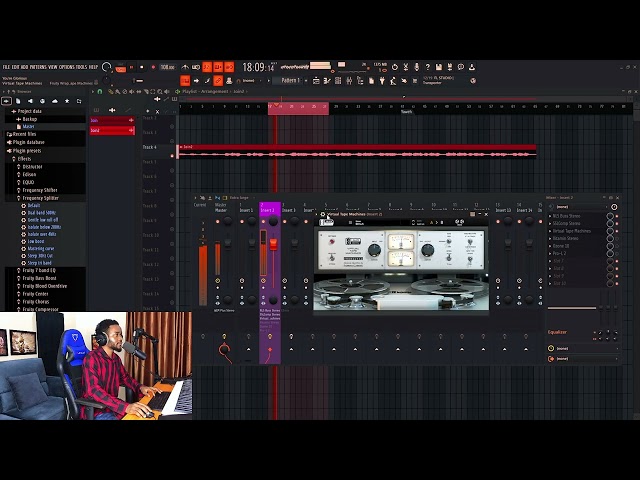This screenshot has height=480, width=640.
Task: Open the View channel rack toolbar icon
Action: click(x=338, y=81)
